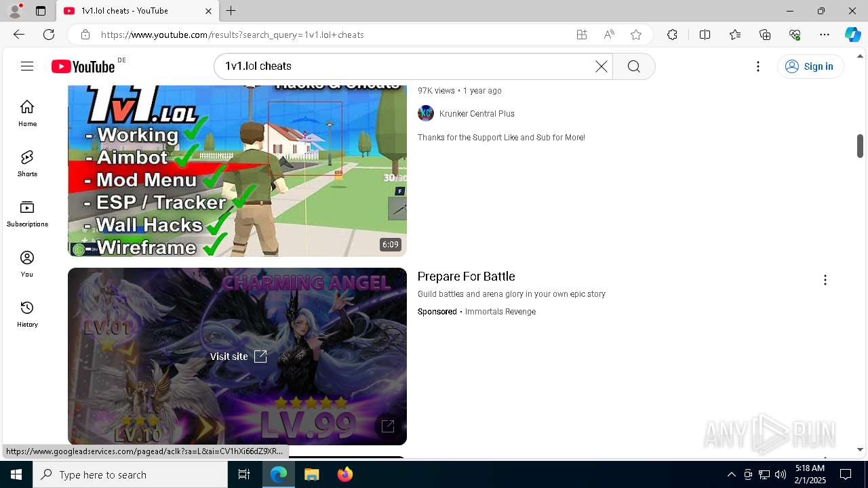
Task: Click the YouTube logo
Action: pos(83,66)
